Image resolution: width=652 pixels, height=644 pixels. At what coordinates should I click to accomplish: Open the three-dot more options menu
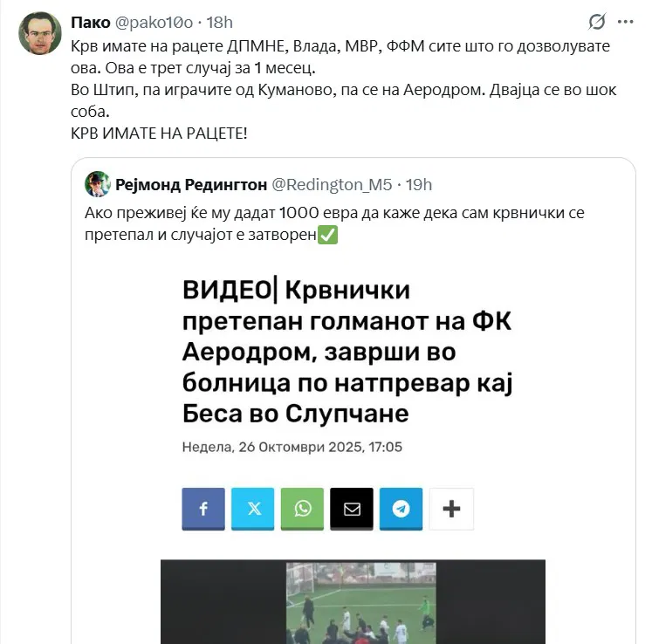click(626, 22)
